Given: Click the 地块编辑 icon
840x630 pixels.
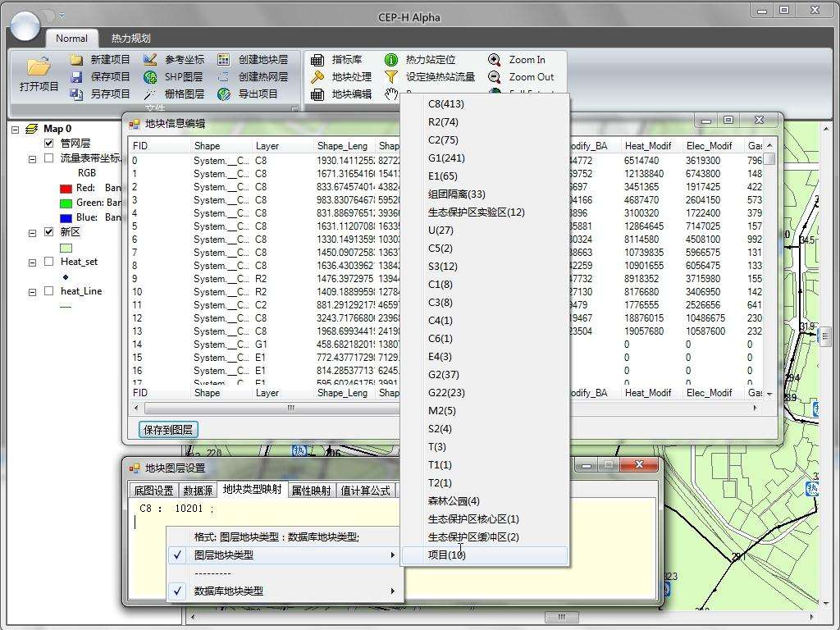Looking at the screenshot, I should (x=317, y=94).
